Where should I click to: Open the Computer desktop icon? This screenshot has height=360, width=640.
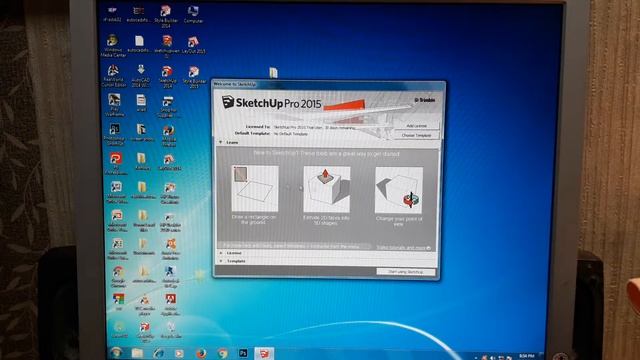point(193,14)
